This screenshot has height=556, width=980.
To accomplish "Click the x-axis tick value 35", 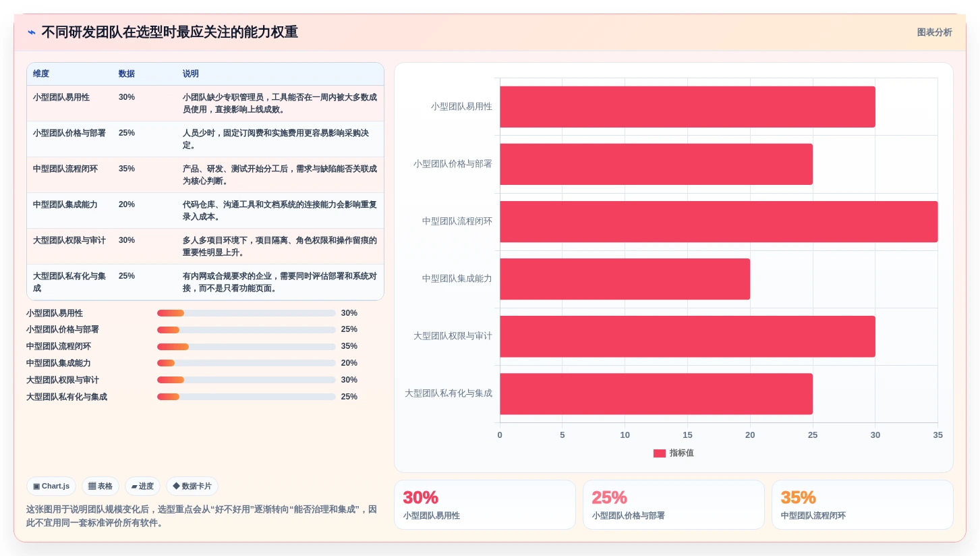I will click(938, 435).
